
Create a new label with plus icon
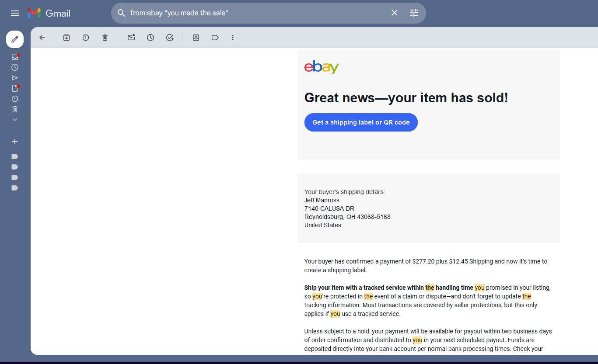15,142
